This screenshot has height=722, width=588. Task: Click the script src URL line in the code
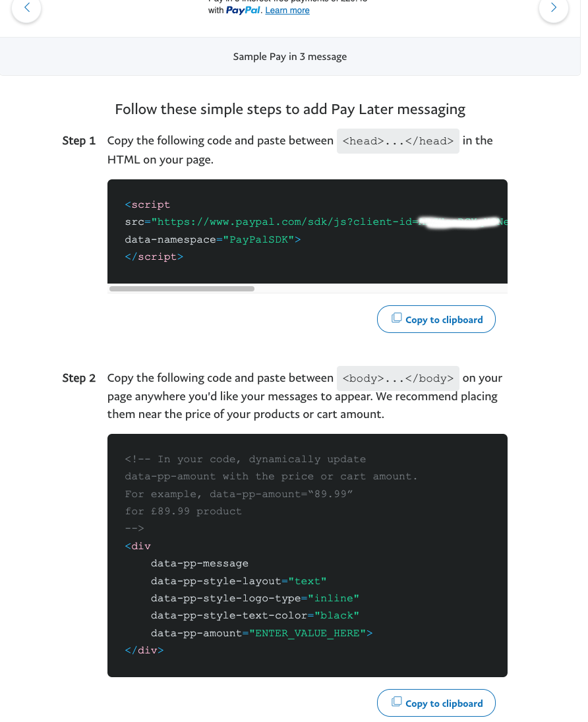coord(316,222)
